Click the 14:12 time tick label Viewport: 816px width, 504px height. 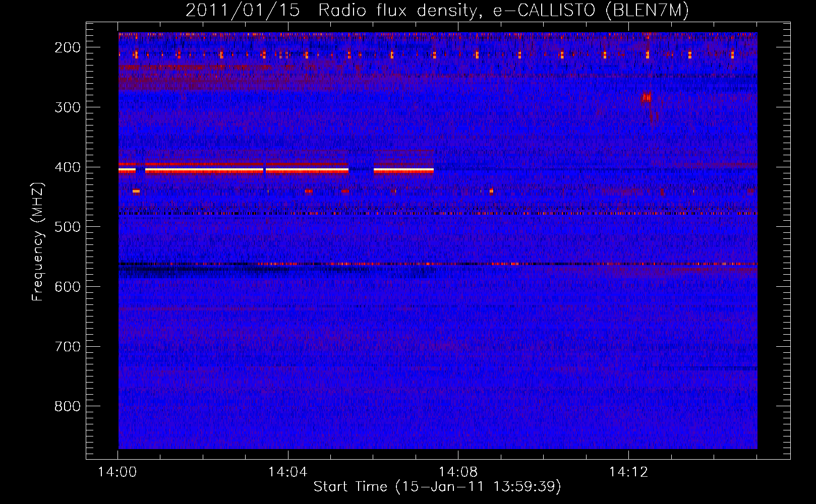pyautogui.click(x=628, y=472)
